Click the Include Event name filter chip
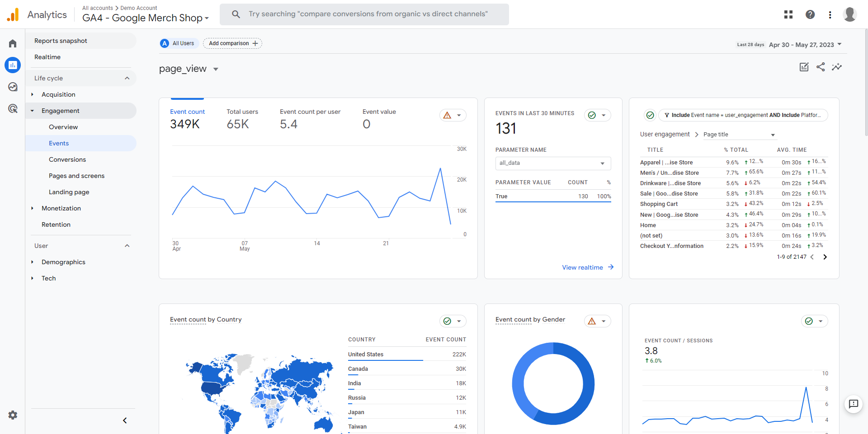The width and height of the screenshot is (868, 434). [743, 115]
